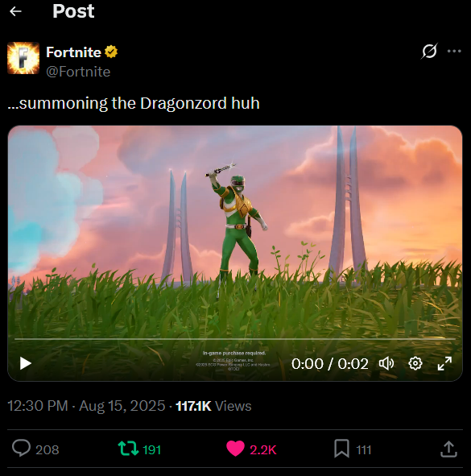The width and height of the screenshot is (471, 476).
Task: Open the post's three-dot more menu
Action: 454,51
